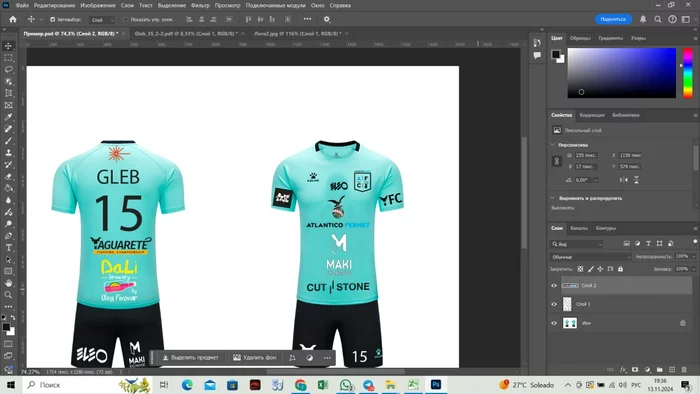Select the Crop tool
The height and width of the screenshot is (394, 700).
point(8,93)
